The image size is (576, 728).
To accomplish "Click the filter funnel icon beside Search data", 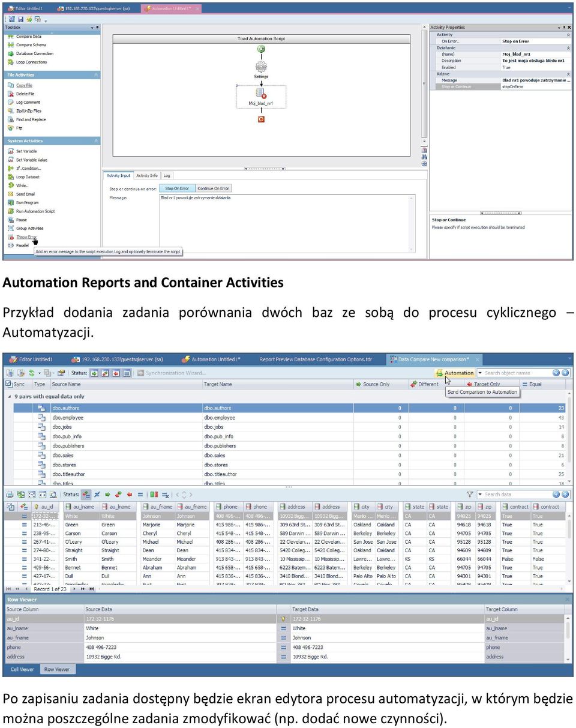I will [x=470, y=495].
